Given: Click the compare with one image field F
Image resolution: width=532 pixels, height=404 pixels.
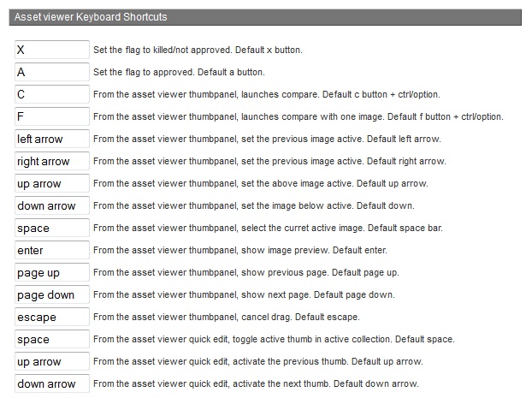Looking at the screenshot, I should 51,117.
